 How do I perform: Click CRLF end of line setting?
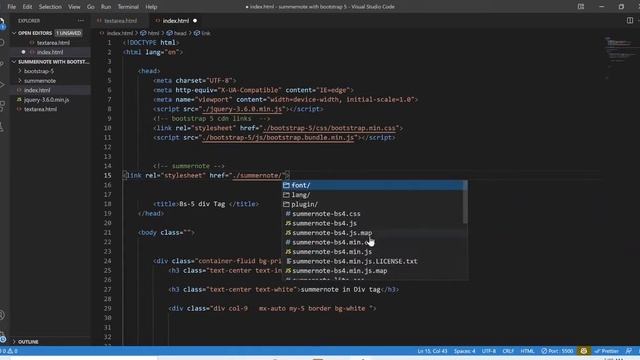click(508, 351)
